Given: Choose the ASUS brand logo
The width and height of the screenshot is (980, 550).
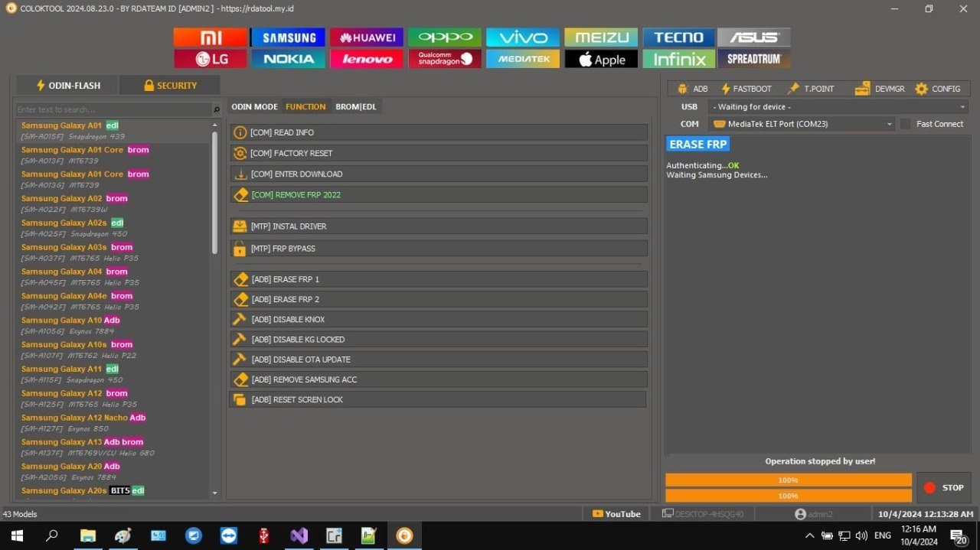Looking at the screenshot, I should point(754,37).
